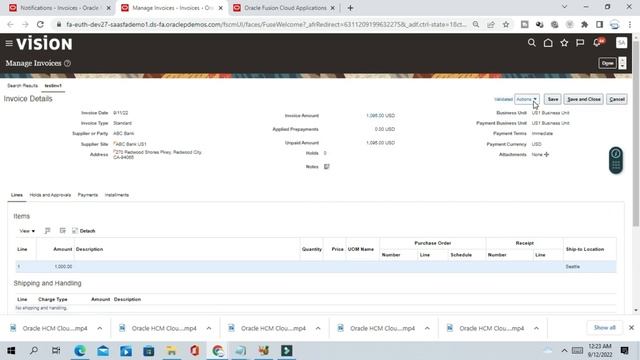Switch to Search Results tab
Viewport: 640px width, 360px height.
(22, 86)
